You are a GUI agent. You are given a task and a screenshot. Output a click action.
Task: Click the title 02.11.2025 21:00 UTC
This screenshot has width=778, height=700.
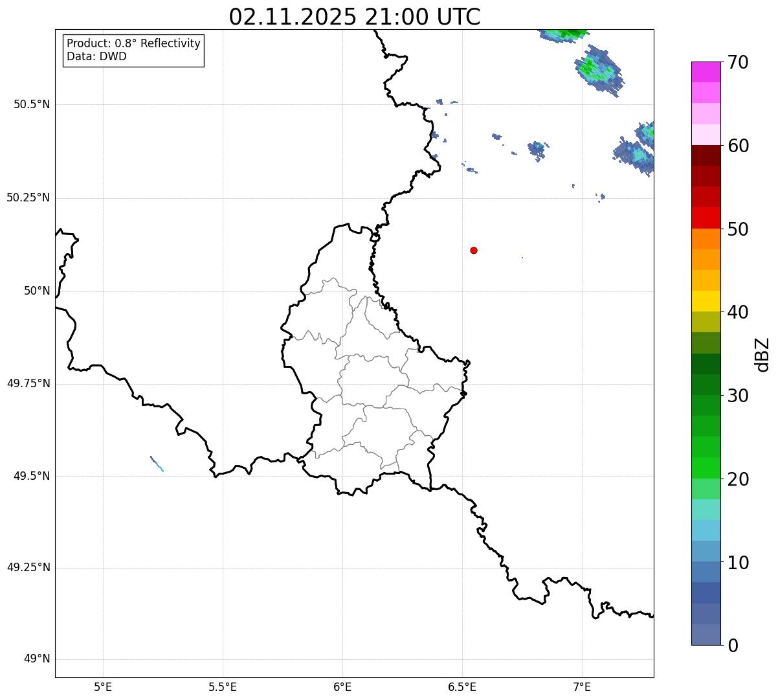(x=355, y=17)
